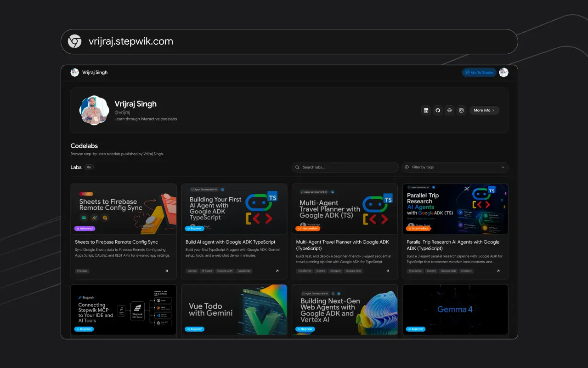The image size is (588, 368).
Task: Click the 'Learn through interactive codelabs' tagline
Action: pyautogui.click(x=146, y=119)
